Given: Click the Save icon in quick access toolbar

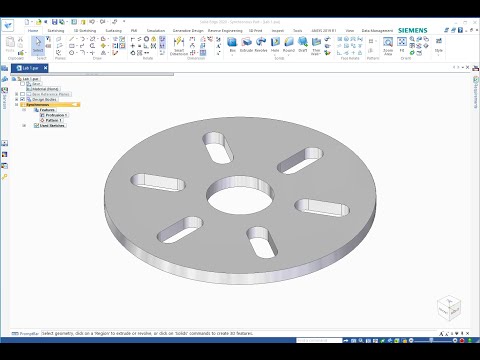Looking at the screenshot, I should [54, 22].
